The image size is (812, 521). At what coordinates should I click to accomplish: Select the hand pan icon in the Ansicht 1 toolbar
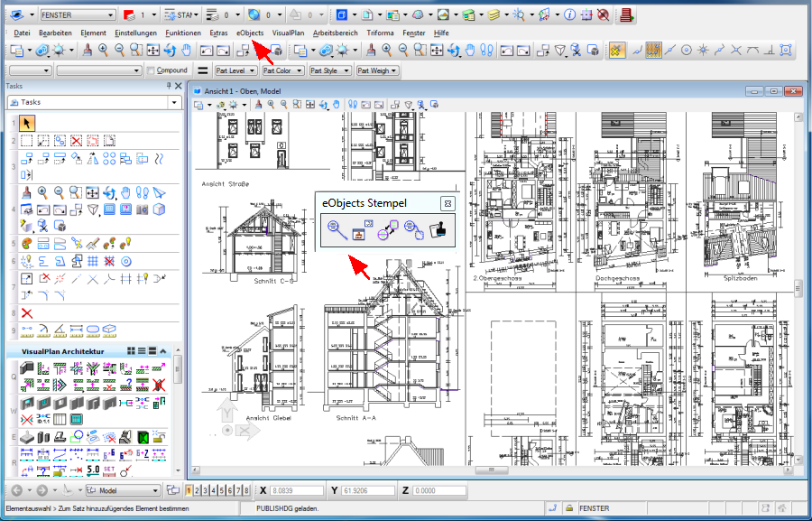[337, 105]
